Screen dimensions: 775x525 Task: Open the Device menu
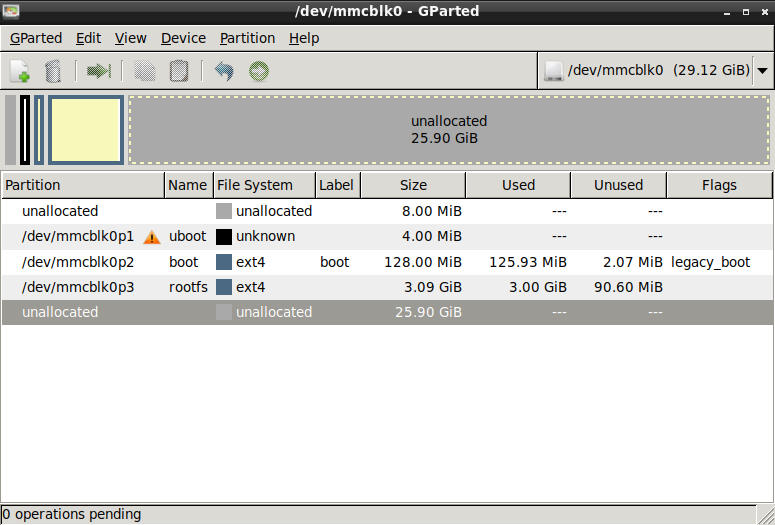coord(183,38)
